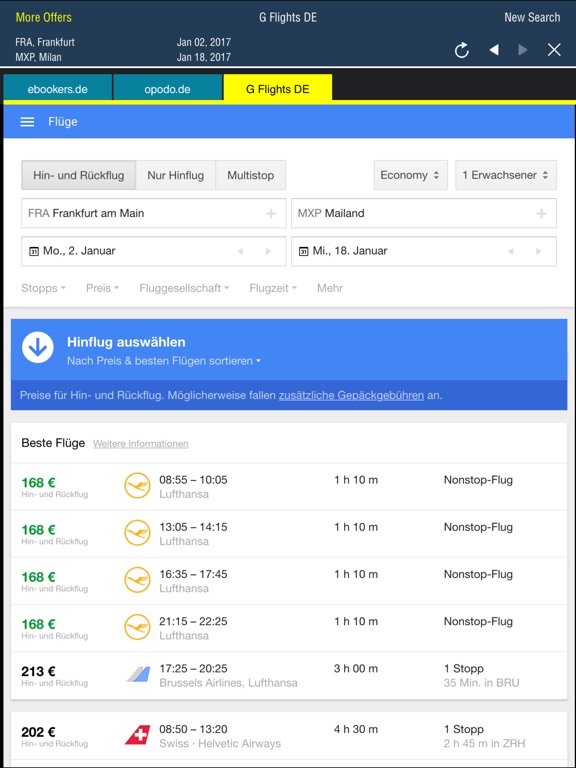Click the round down-arrow icon by Hinflug auswählen

tap(38, 347)
